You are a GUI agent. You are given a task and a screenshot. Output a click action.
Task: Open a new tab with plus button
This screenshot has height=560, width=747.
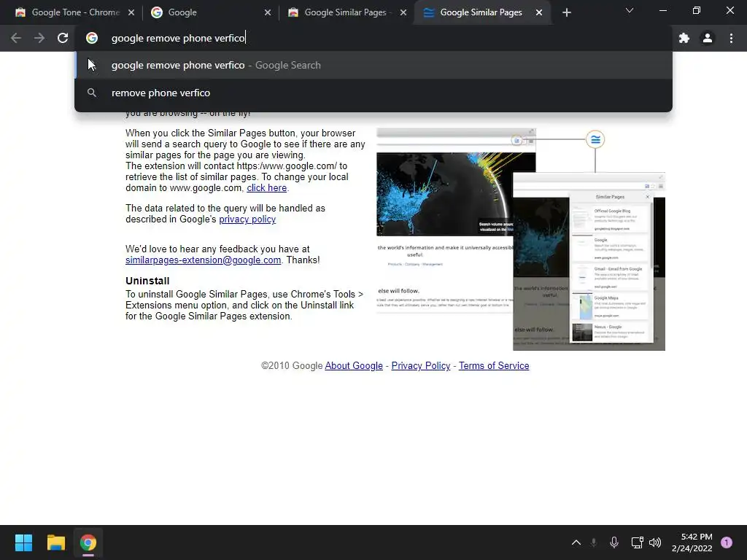tap(566, 12)
